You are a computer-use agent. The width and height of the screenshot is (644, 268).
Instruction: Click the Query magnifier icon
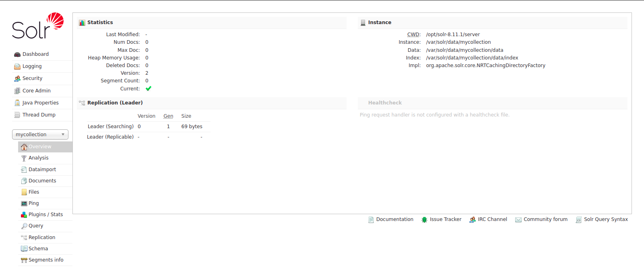(x=24, y=226)
